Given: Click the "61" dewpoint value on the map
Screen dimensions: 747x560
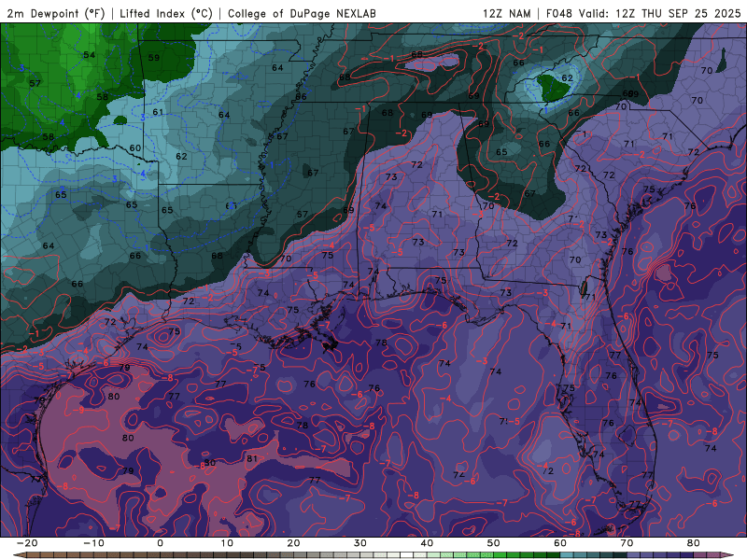Looking at the screenshot, I should [158, 112].
